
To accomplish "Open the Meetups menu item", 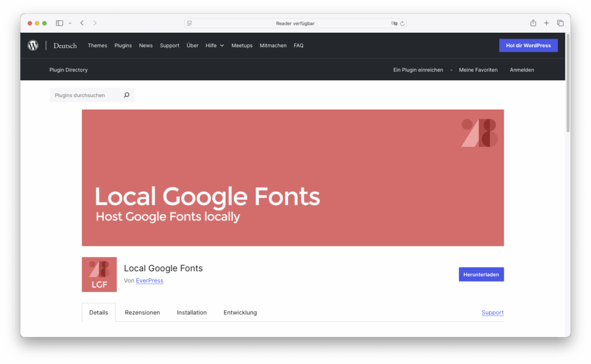I will pyautogui.click(x=242, y=46).
